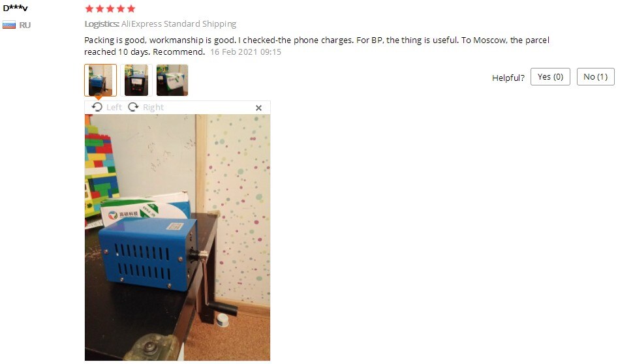This screenshot has height=364, width=618.
Task: Select the first thumbnail of blue generator
Action: tap(100, 80)
